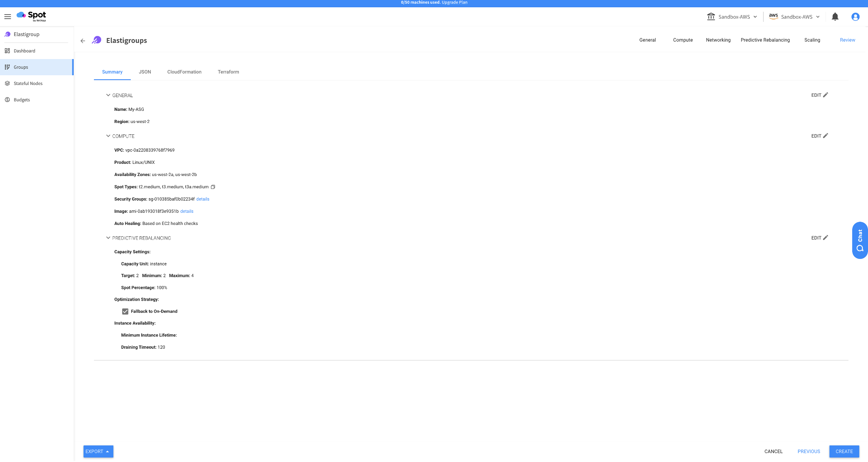Collapse the COMPUTE section
The image size is (868, 462).
[108, 136]
